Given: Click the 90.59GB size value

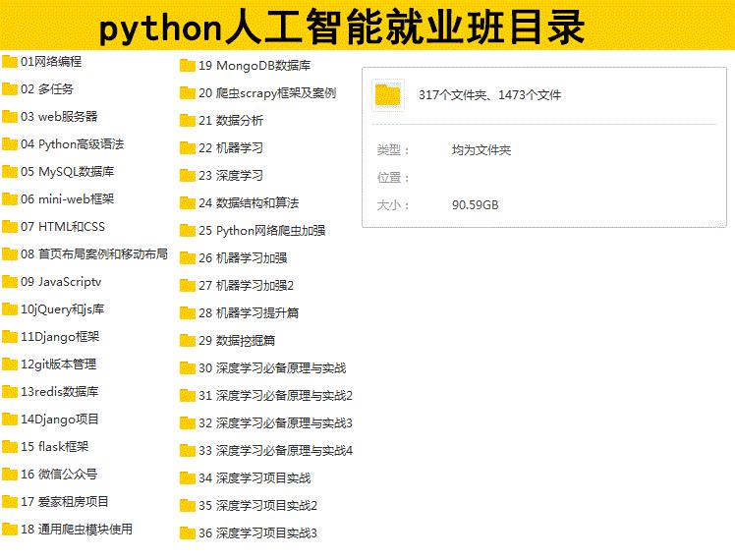Looking at the screenshot, I should (x=476, y=204).
